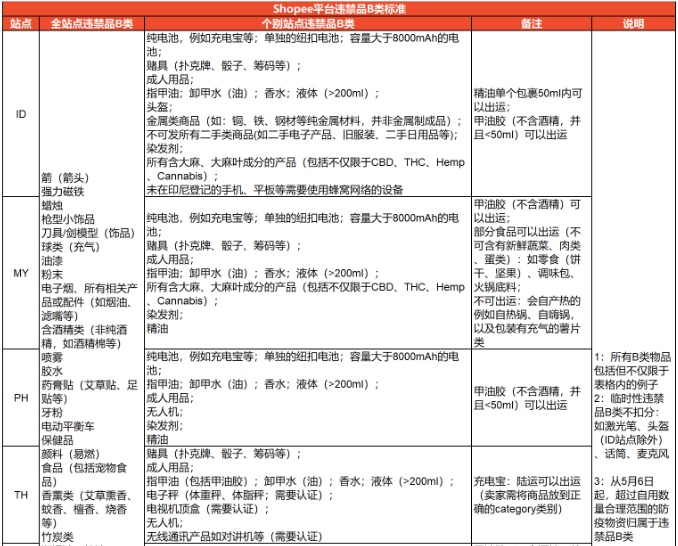This screenshot has height=546, width=678.
Task: Click the '枪型小饰品' entry
Action: click(68, 219)
